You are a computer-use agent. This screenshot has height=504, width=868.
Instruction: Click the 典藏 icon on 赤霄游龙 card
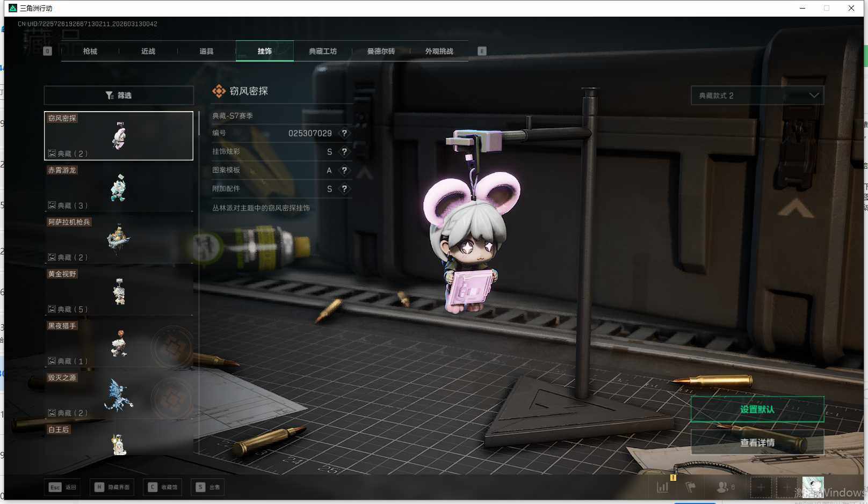(x=52, y=206)
